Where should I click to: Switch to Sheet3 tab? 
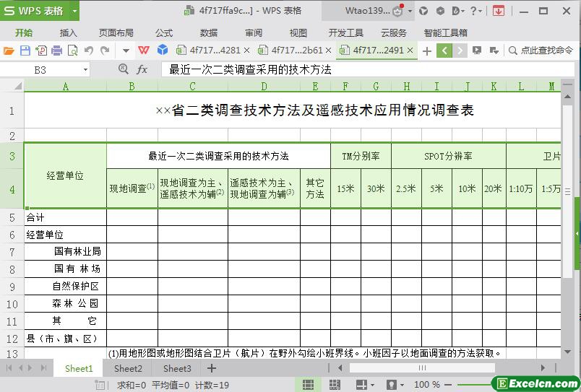pos(177,368)
